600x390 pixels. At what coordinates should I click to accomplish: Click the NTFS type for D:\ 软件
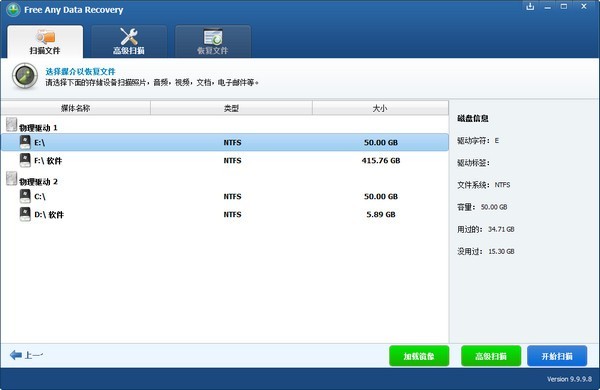point(232,214)
